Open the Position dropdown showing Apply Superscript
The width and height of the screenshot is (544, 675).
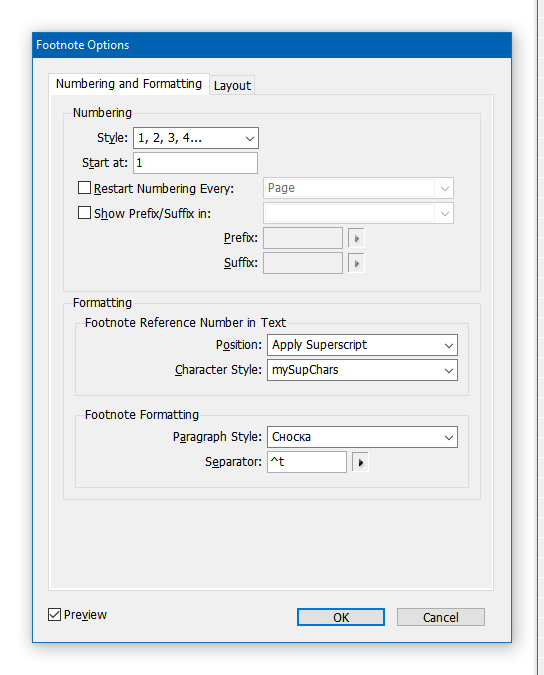point(362,345)
